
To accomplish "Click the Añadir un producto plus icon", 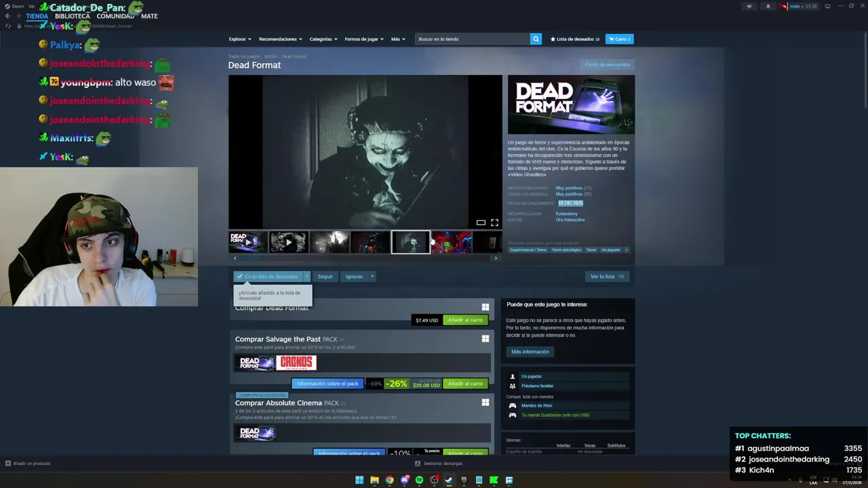I will pyautogui.click(x=7, y=464).
